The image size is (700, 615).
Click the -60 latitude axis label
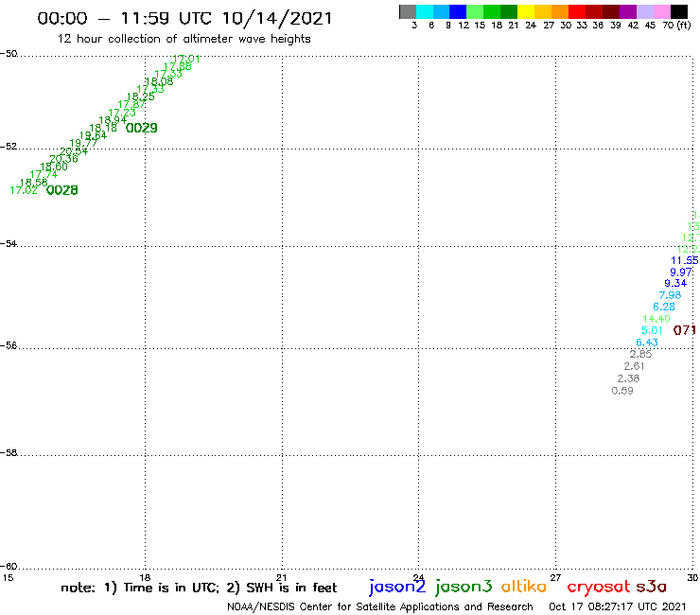tap(9, 566)
